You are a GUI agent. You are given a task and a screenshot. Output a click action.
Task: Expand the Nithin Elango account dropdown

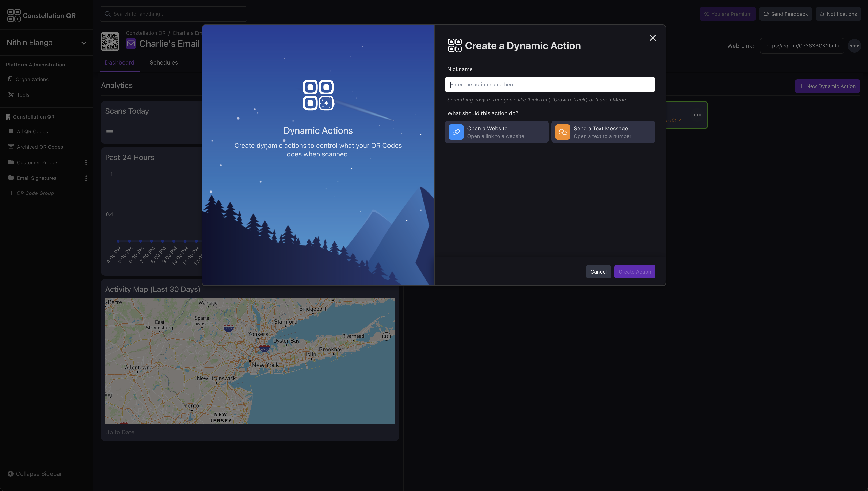(x=84, y=43)
